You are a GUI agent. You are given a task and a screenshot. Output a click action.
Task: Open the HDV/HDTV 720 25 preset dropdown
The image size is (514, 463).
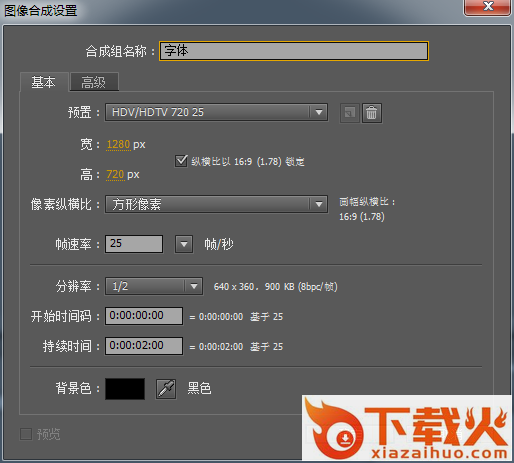(216, 112)
